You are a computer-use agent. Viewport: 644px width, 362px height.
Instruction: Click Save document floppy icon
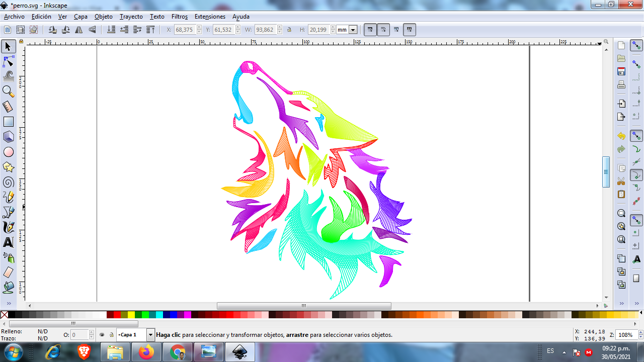621,72
